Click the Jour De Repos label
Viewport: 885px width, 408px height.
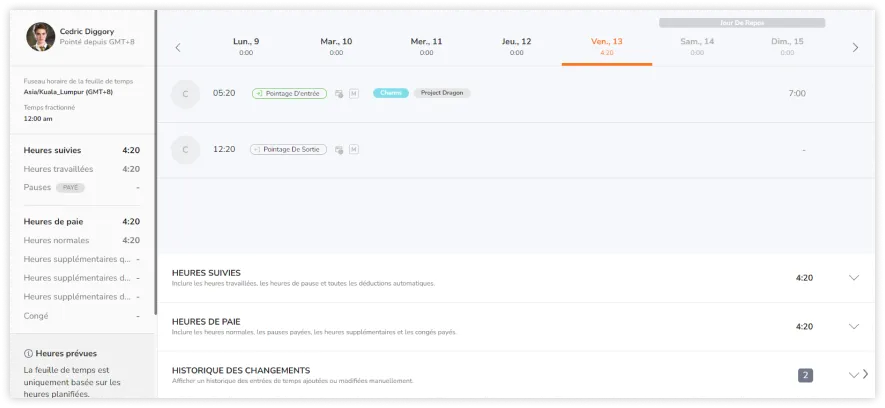pyautogui.click(x=742, y=23)
